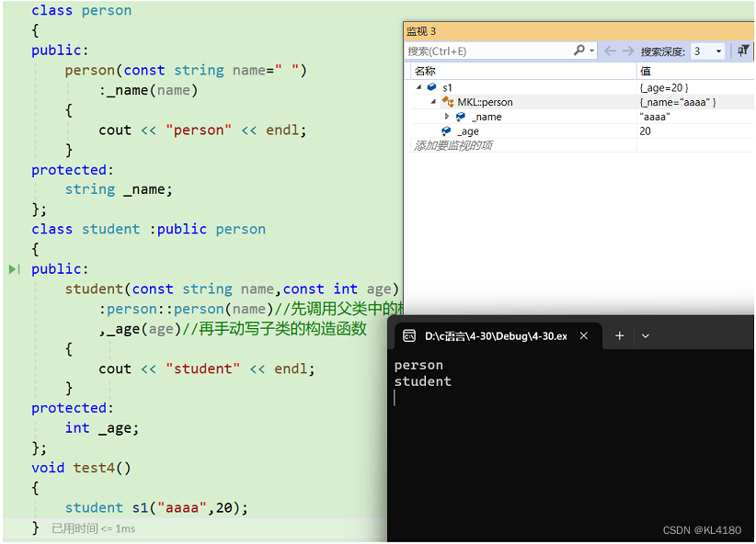Open the console tab dropdown chevron
The width and height of the screenshot is (756, 544).
pos(646,336)
